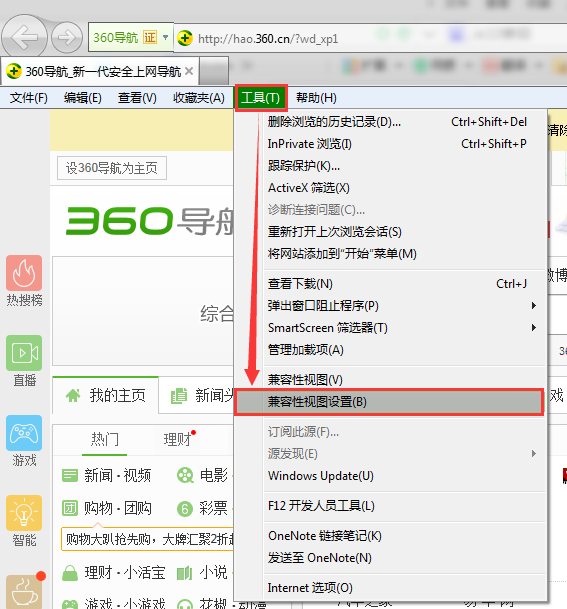The image size is (567, 609).
Task: Click the 电影 film reel icon
Action: point(185,475)
